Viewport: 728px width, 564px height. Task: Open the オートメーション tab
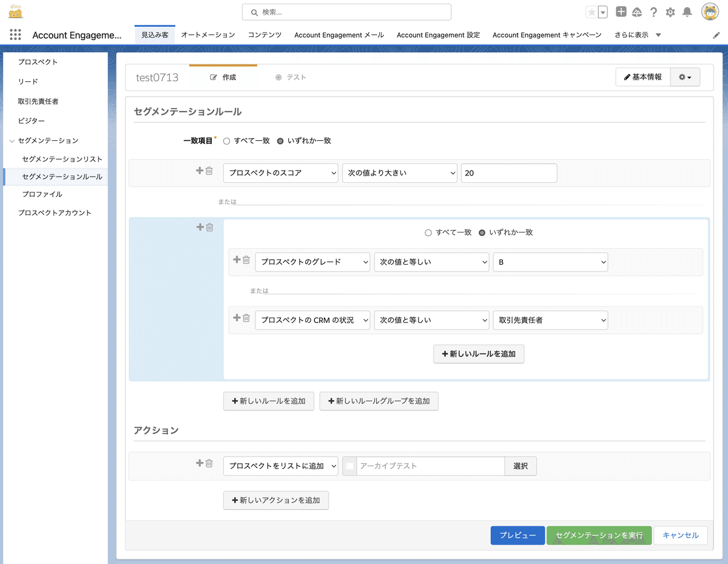click(208, 35)
